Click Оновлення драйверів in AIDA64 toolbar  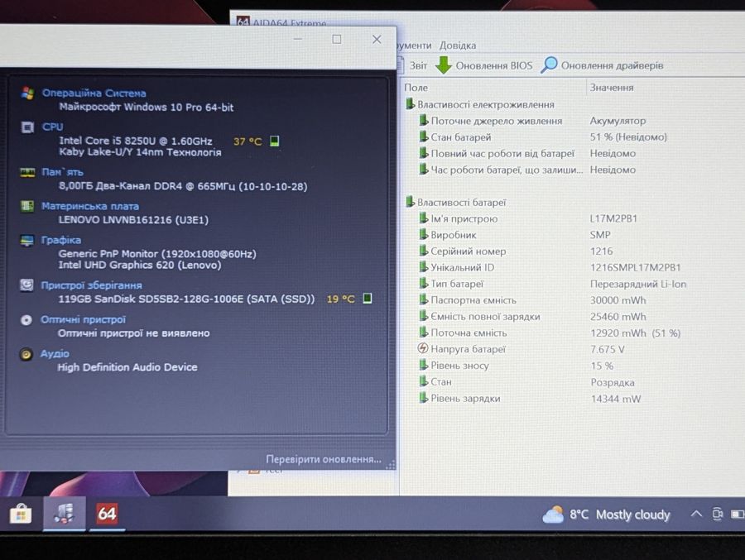click(x=612, y=65)
